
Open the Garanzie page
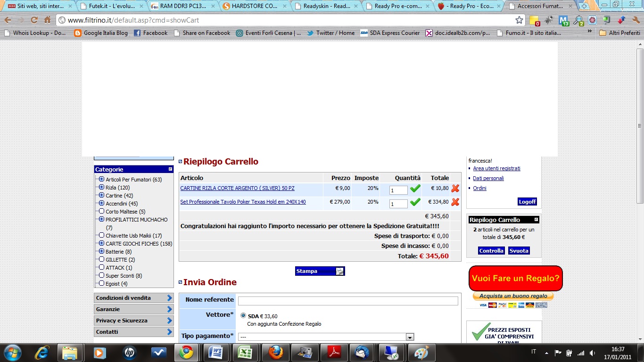click(x=134, y=309)
